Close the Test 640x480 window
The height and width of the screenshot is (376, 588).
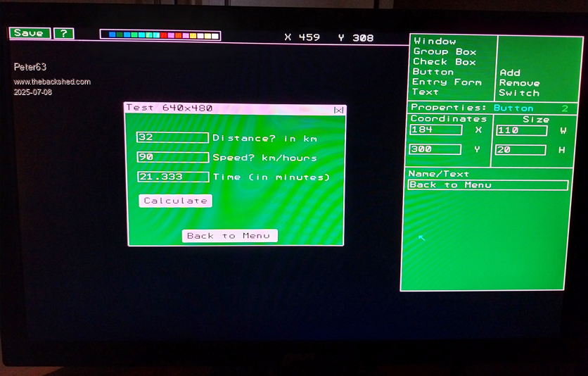pos(338,109)
